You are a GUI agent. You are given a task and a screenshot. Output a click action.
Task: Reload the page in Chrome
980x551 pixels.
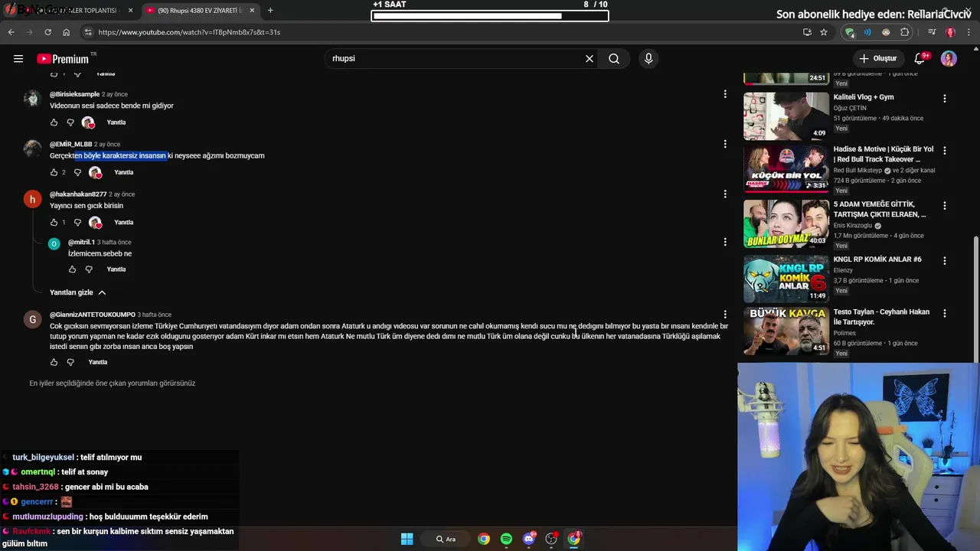47,32
